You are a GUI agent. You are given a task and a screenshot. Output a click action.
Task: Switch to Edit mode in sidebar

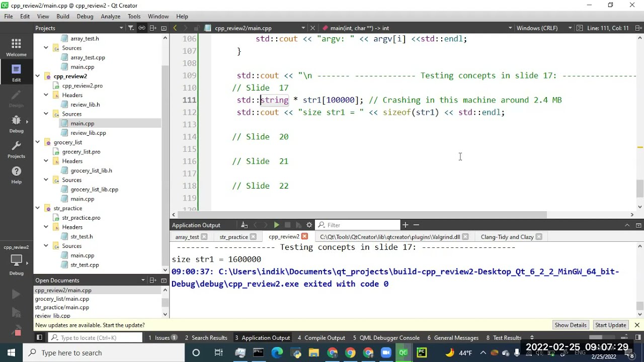pyautogui.click(x=16, y=73)
